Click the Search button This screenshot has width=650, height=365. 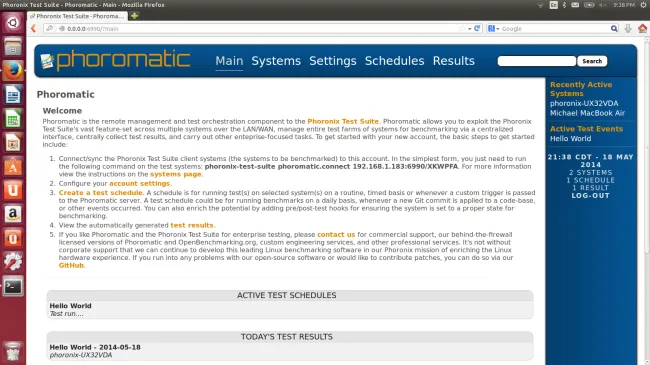(x=592, y=61)
